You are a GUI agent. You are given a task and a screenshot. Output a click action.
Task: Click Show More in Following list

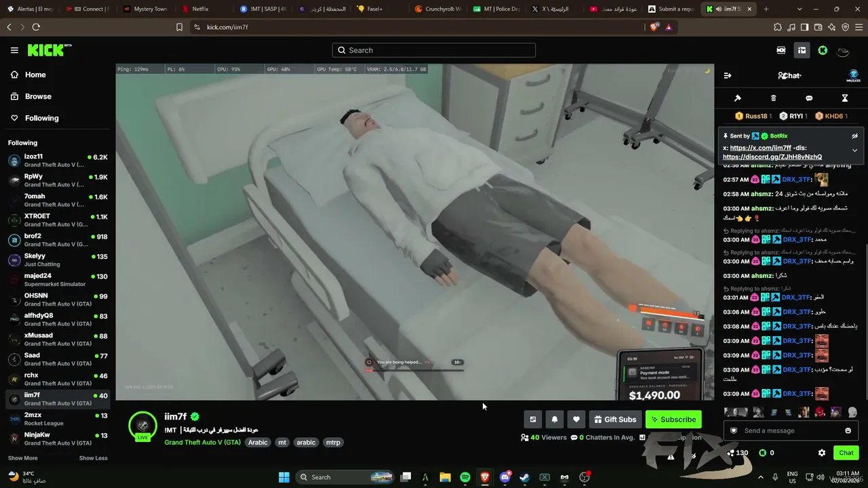22,458
